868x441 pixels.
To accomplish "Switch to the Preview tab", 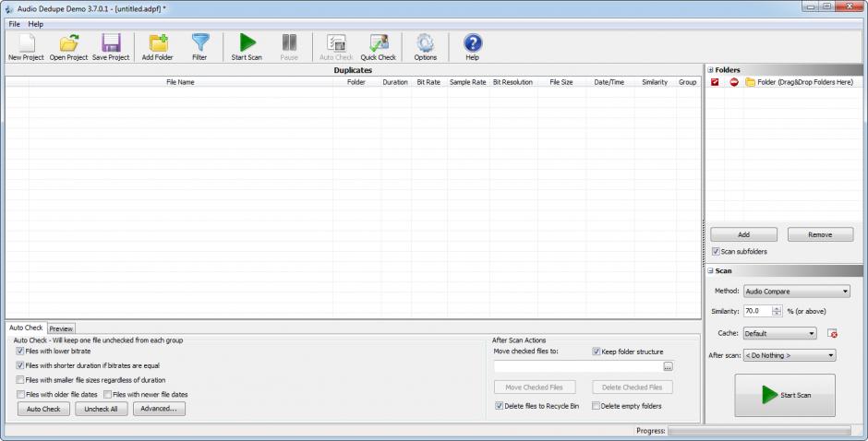I will [x=61, y=328].
